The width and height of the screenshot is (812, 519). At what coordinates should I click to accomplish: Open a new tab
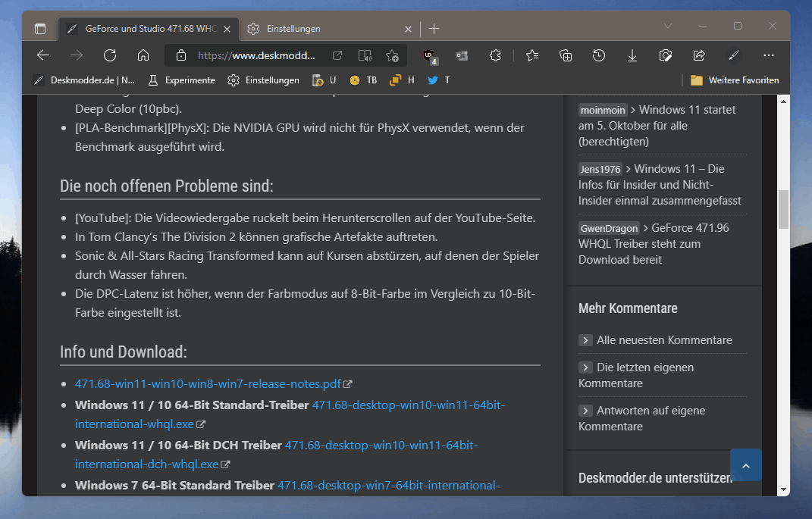pos(434,29)
